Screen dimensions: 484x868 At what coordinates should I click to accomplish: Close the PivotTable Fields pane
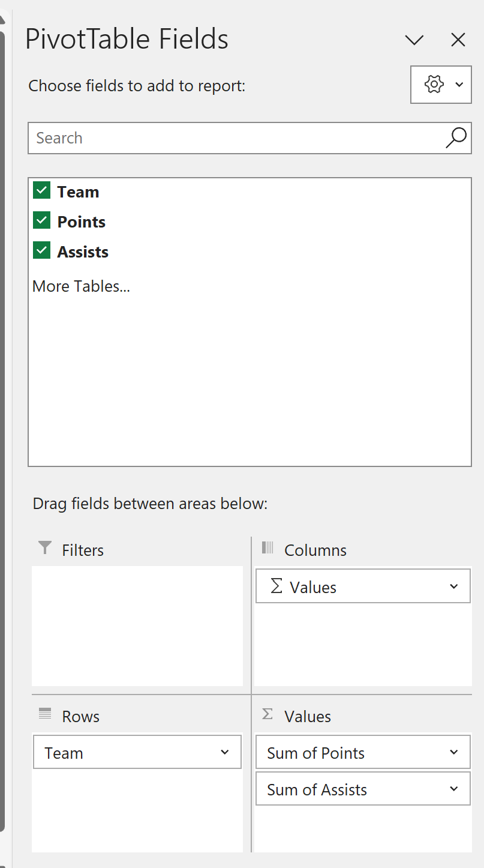(458, 40)
